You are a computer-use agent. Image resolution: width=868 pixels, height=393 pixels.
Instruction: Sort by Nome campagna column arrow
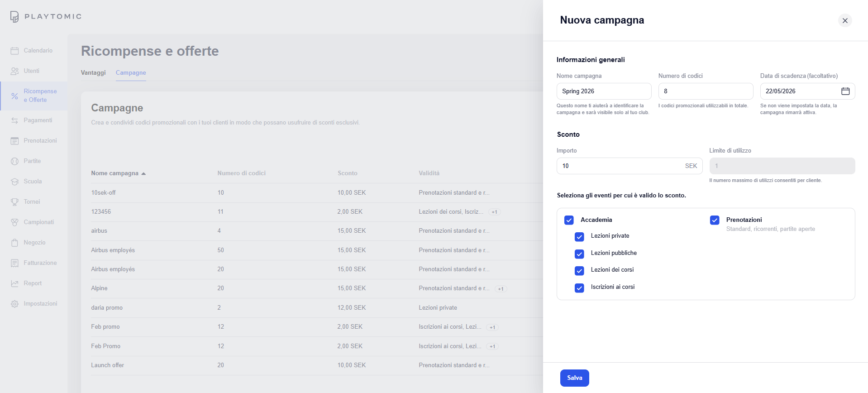tap(143, 173)
